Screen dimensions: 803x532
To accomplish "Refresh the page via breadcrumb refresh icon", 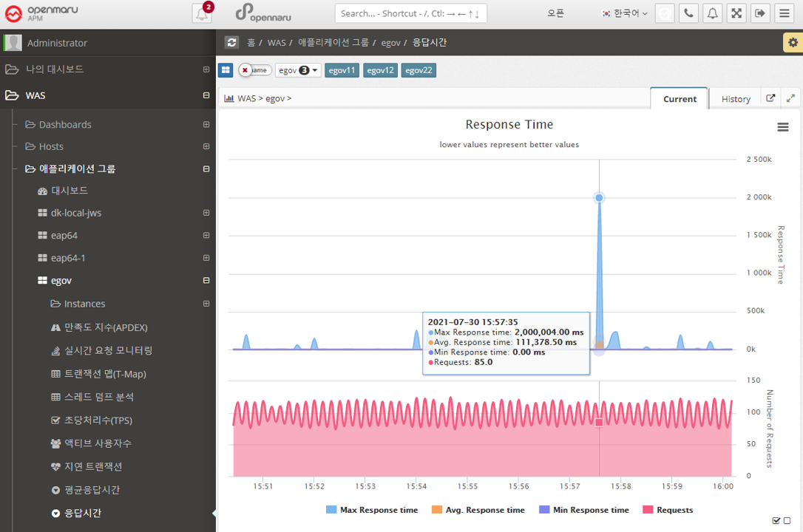I will 231,43.
